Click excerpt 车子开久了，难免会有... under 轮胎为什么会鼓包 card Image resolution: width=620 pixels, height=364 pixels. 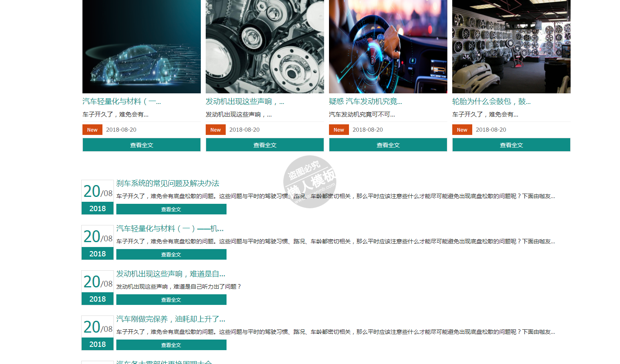(485, 115)
